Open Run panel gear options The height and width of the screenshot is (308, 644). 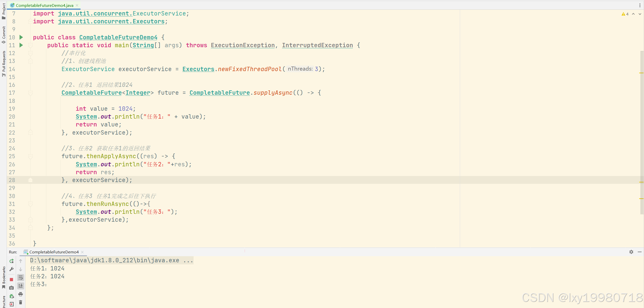[x=631, y=252]
